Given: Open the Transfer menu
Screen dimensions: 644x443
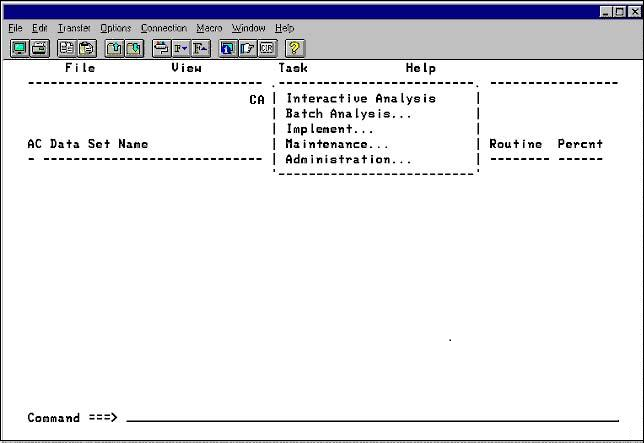Looking at the screenshot, I should coord(74,28).
